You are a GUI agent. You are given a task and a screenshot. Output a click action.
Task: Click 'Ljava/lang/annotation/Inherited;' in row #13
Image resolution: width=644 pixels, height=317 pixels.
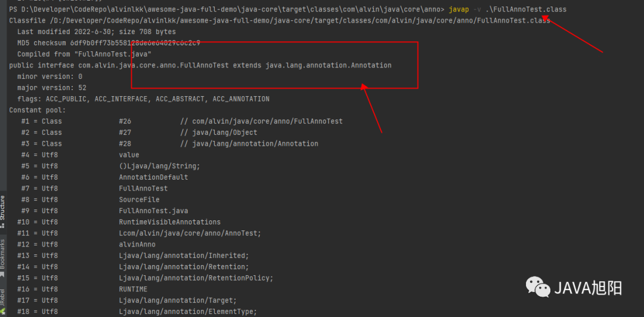pyautogui.click(x=184, y=256)
